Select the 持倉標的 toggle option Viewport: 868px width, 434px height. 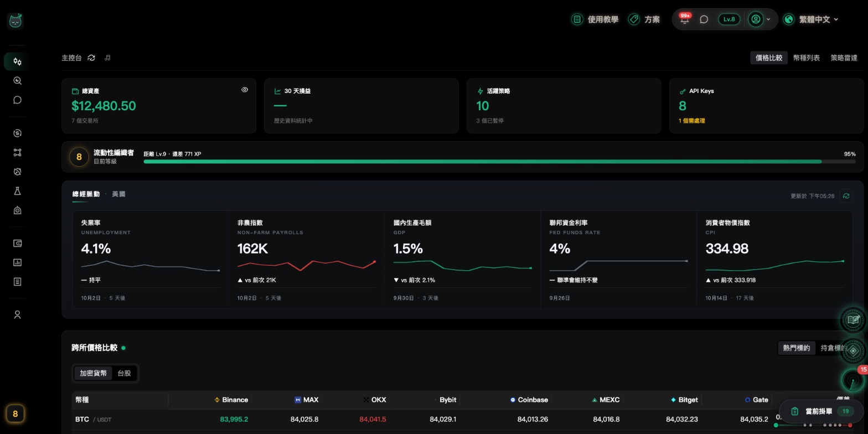(x=834, y=348)
